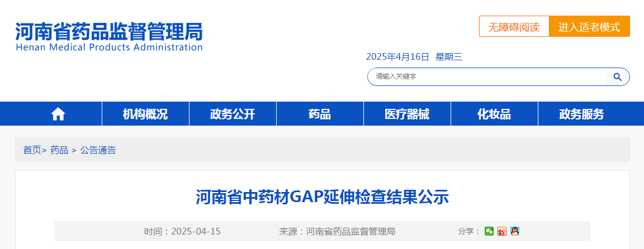
Task: Click the date text 2025年4月16日 星期三
Action: pyautogui.click(x=414, y=57)
